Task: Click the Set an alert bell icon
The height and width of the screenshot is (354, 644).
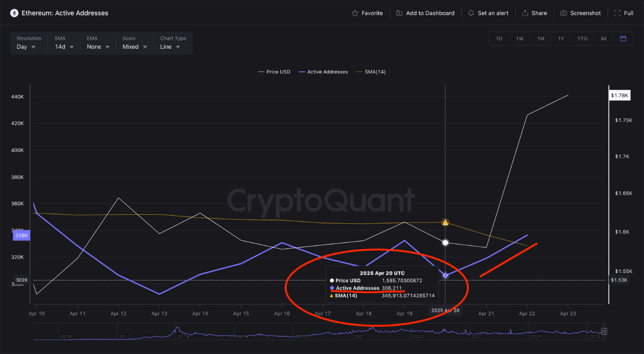Action: point(471,13)
